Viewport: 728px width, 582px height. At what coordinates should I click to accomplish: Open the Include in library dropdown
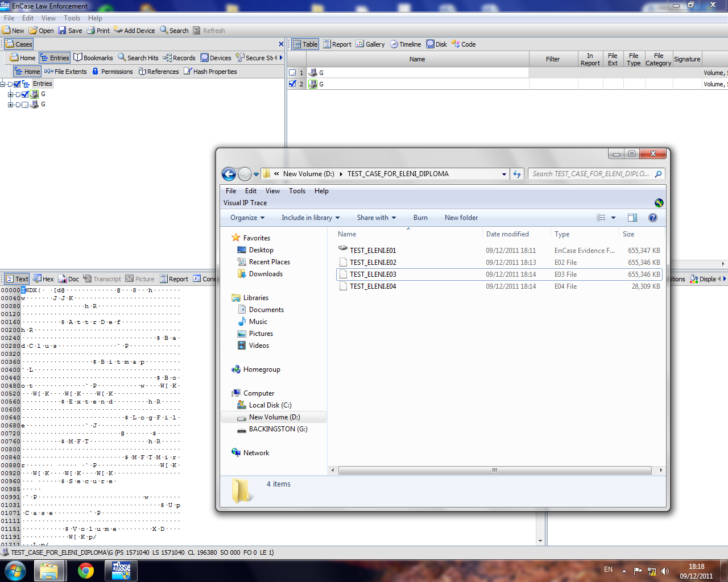[311, 218]
